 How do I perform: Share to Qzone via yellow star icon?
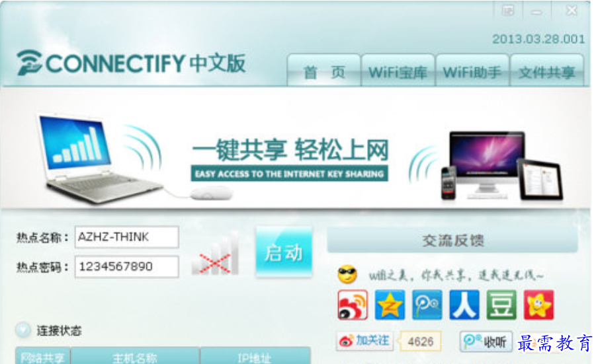pos(390,305)
